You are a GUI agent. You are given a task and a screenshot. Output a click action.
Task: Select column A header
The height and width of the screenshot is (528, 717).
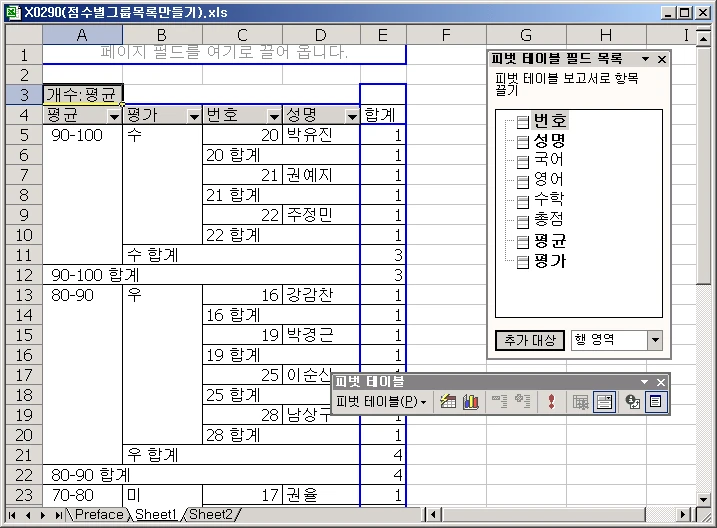click(82, 35)
